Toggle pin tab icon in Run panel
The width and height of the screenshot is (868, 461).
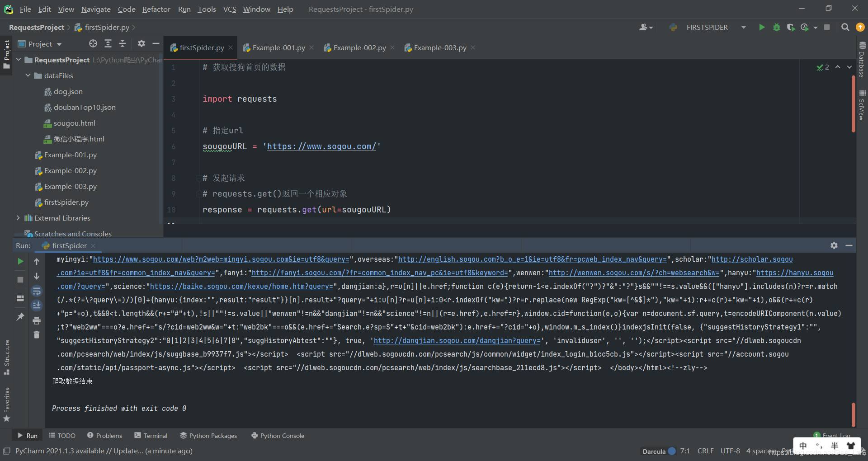click(20, 317)
